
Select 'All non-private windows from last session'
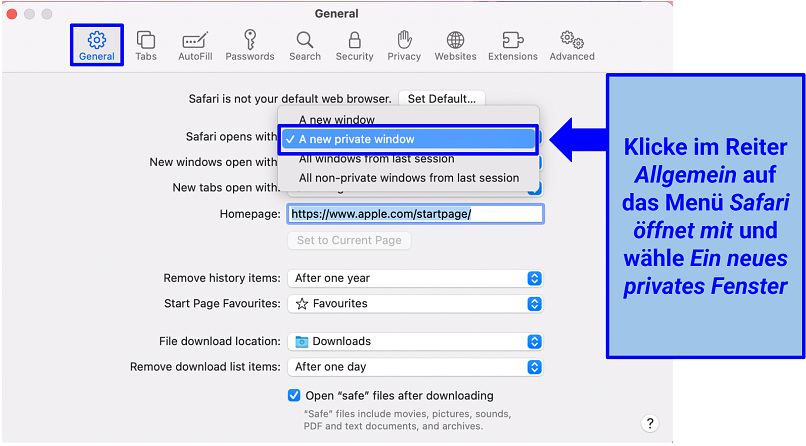coord(408,178)
